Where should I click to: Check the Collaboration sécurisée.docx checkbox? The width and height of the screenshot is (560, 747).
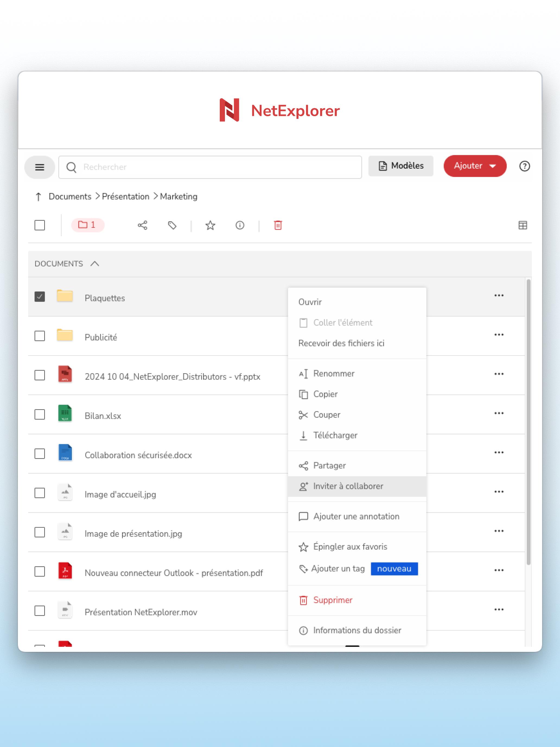[x=40, y=454]
